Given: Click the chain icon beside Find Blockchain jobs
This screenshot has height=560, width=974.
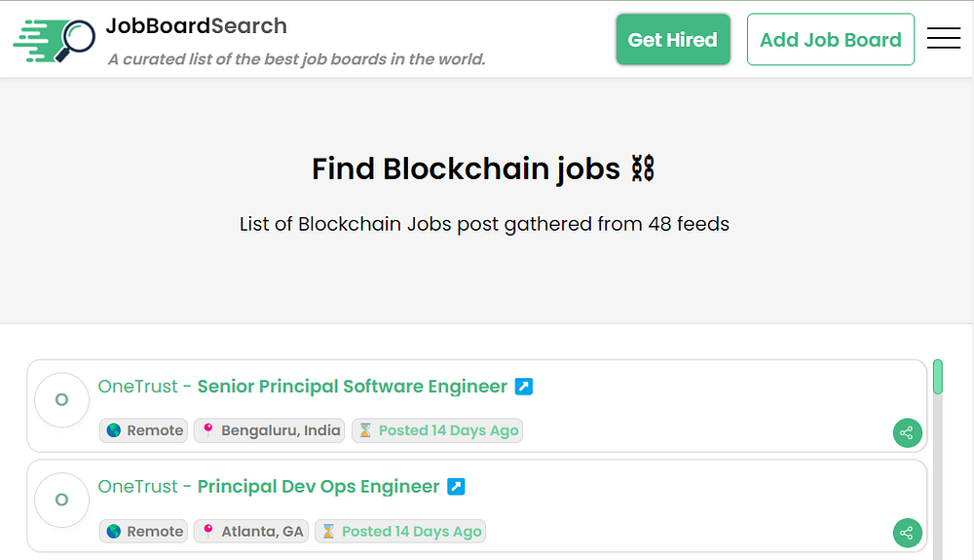Looking at the screenshot, I should 643,168.
